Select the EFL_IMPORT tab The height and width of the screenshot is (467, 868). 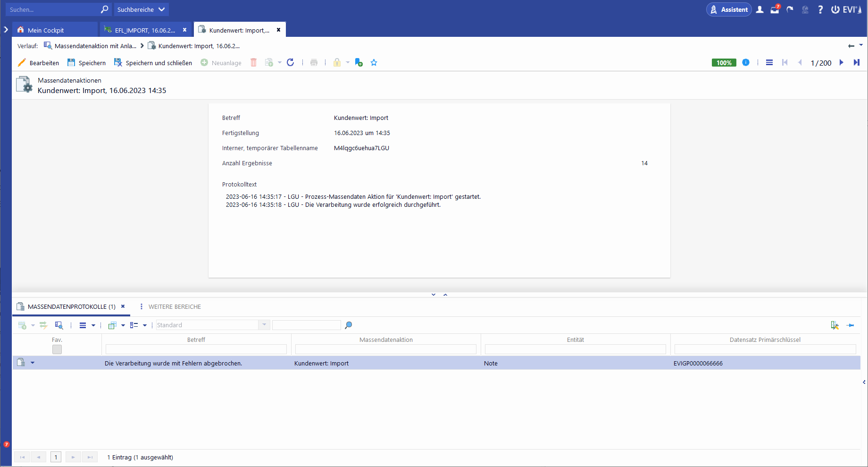click(145, 30)
